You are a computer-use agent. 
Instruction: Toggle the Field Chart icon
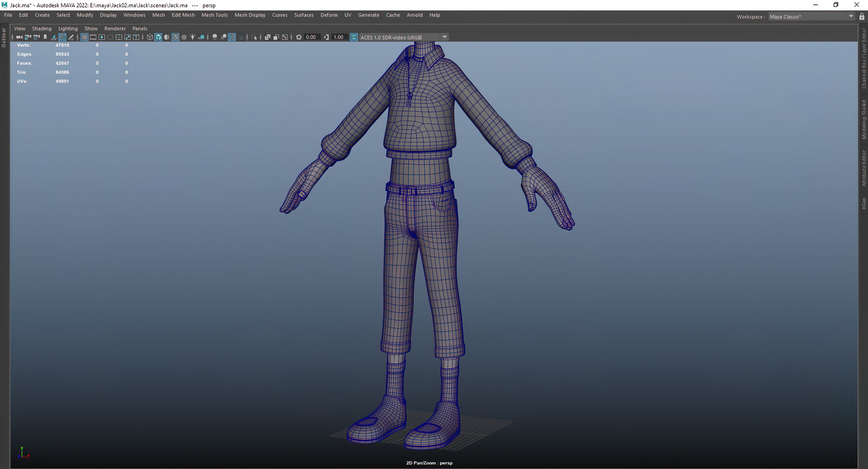[119, 37]
